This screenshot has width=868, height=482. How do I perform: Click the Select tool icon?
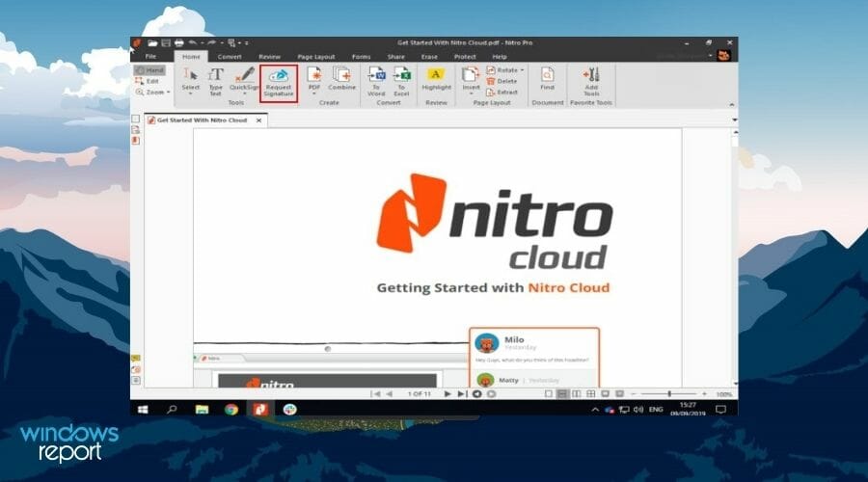click(x=190, y=74)
